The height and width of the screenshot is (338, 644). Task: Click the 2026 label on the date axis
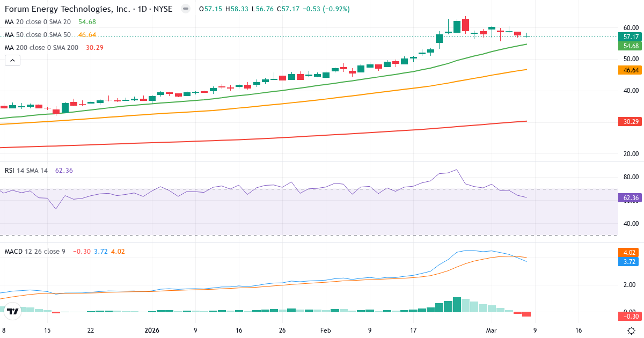click(151, 330)
